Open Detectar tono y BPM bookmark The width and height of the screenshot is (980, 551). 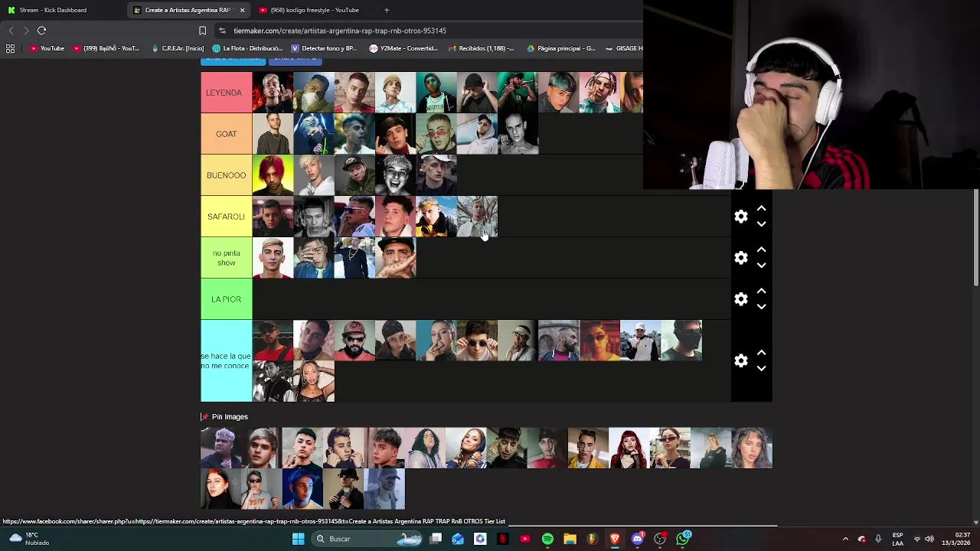(324, 48)
